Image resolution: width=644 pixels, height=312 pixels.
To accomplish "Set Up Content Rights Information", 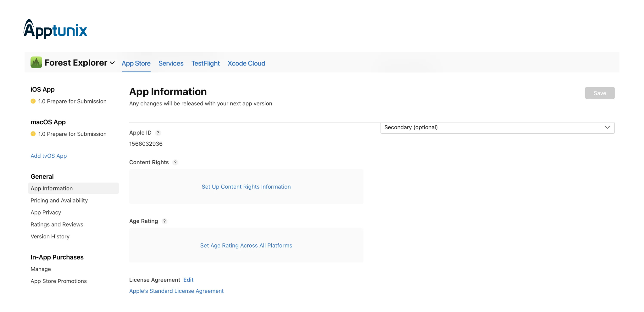I will [246, 187].
